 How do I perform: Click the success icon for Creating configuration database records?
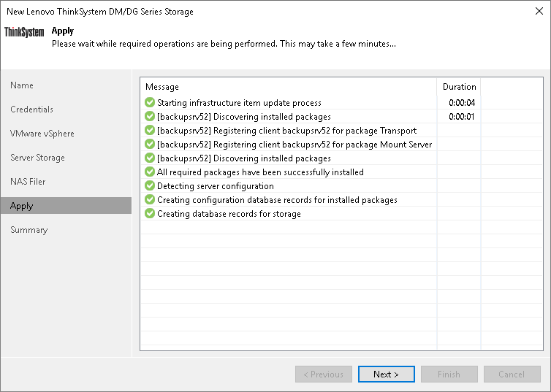tap(150, 199)
